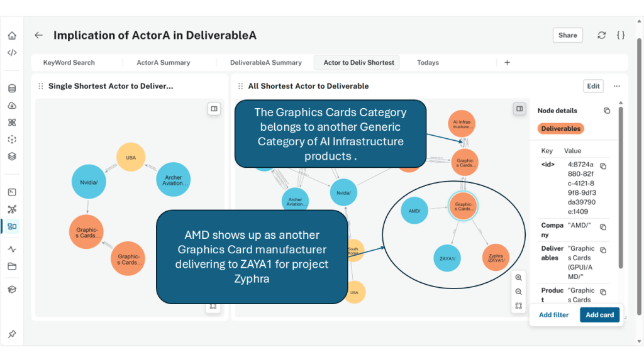644x362 pixels.
Task: Click the Share button
Action: tap(567, 35)
